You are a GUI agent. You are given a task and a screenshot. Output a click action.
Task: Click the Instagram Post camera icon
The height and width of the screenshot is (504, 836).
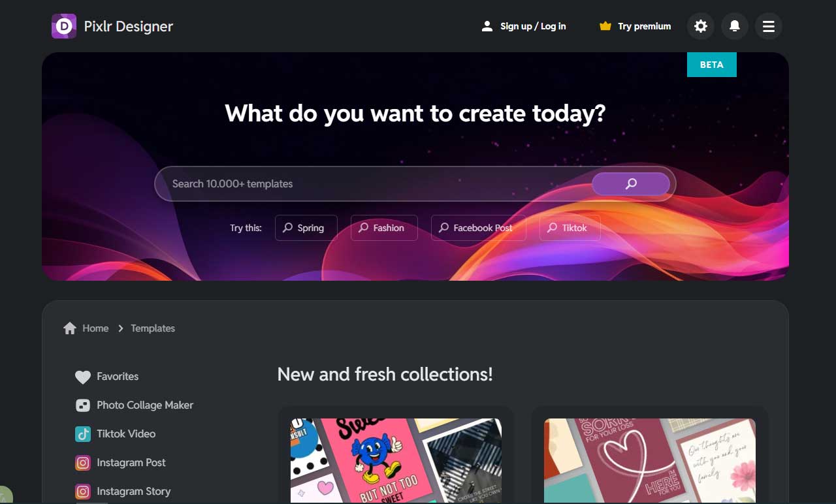click(82, 462)
